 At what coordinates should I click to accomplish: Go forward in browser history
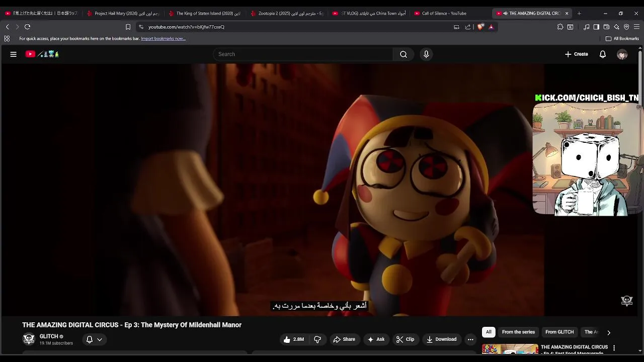(x=17, y=27)
